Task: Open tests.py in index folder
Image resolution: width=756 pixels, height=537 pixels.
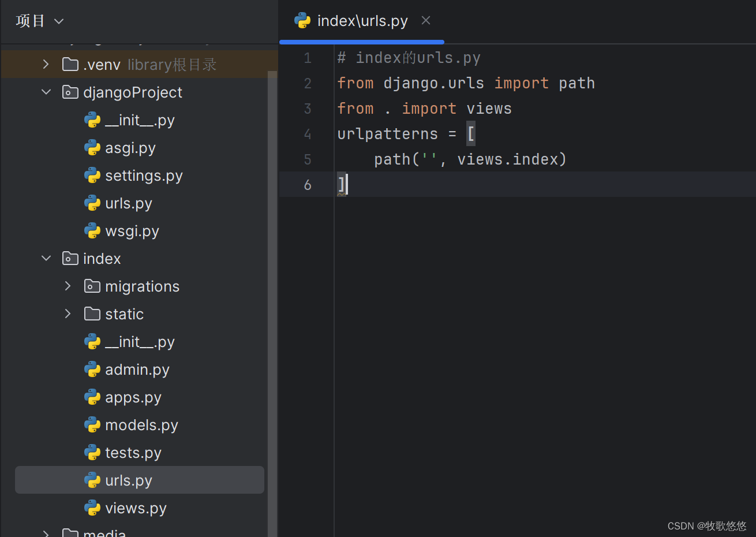Action: pyautogui.click(x=133, y=453)
